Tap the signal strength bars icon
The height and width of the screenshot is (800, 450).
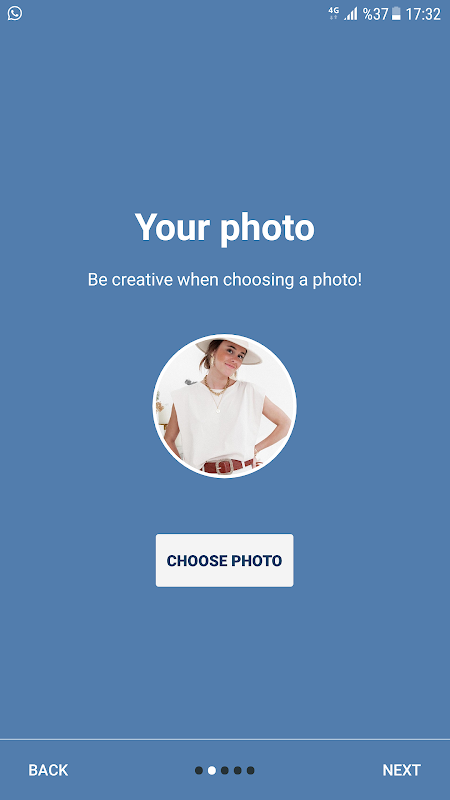[351, 14]
